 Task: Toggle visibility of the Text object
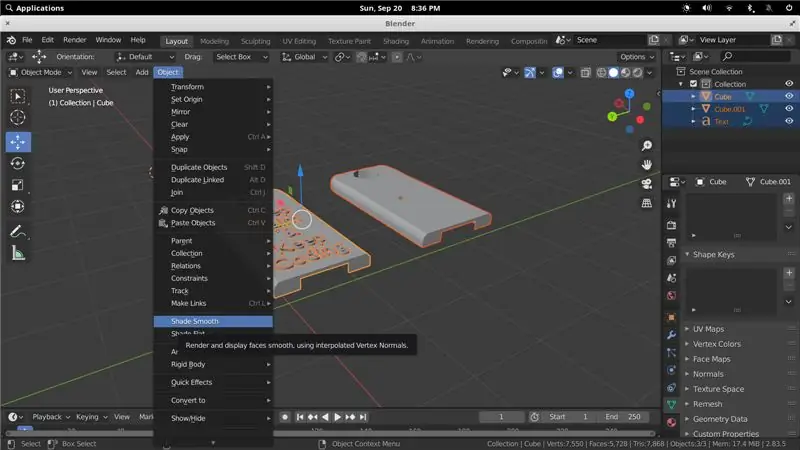click(789, 121)
